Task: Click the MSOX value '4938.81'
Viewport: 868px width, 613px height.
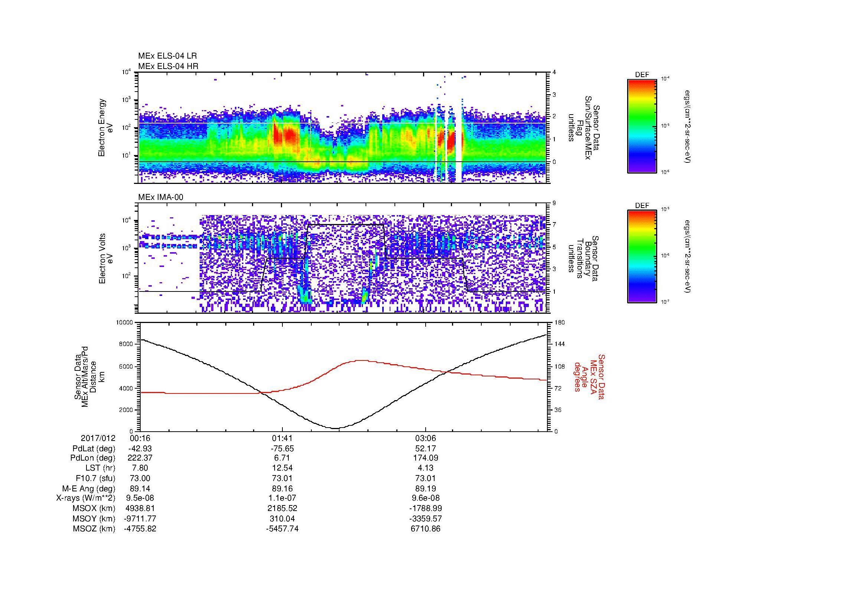Action: coord(140,508)
